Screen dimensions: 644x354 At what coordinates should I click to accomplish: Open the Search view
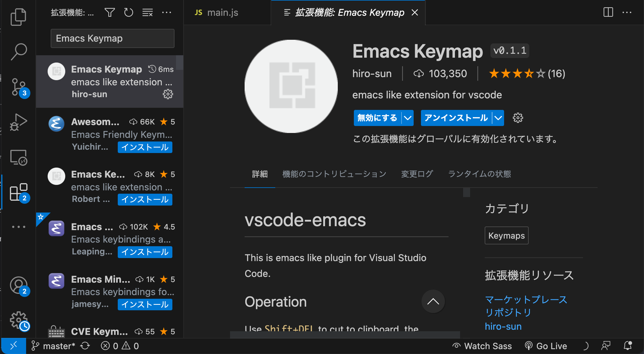coord(19,52)
